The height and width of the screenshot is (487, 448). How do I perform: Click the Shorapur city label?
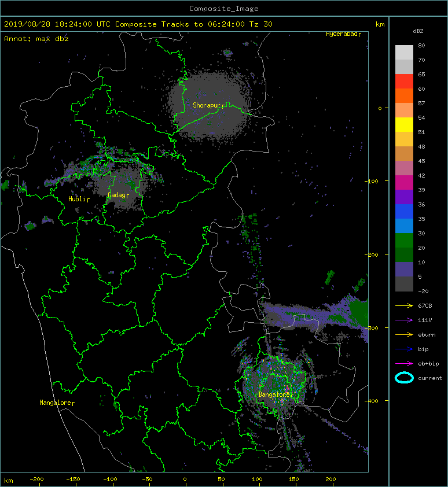coord(207,105)
